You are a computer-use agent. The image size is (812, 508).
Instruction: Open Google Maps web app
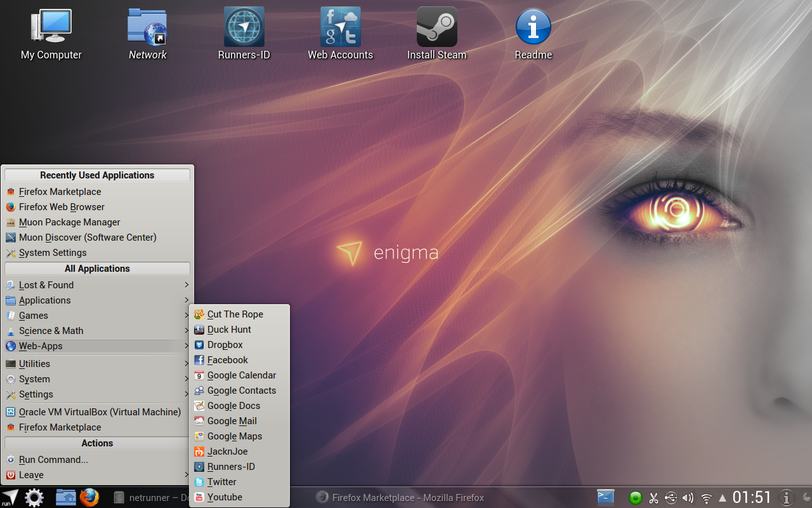240,436
